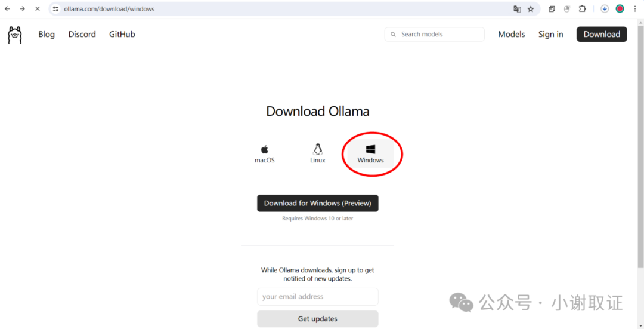
Task: Focus the Search models field
Action: 435,34
